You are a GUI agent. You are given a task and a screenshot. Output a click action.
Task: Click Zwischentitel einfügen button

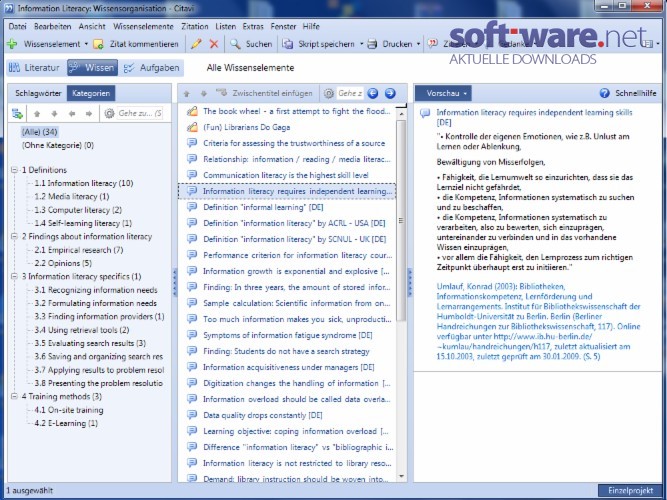tap(264, 93)
